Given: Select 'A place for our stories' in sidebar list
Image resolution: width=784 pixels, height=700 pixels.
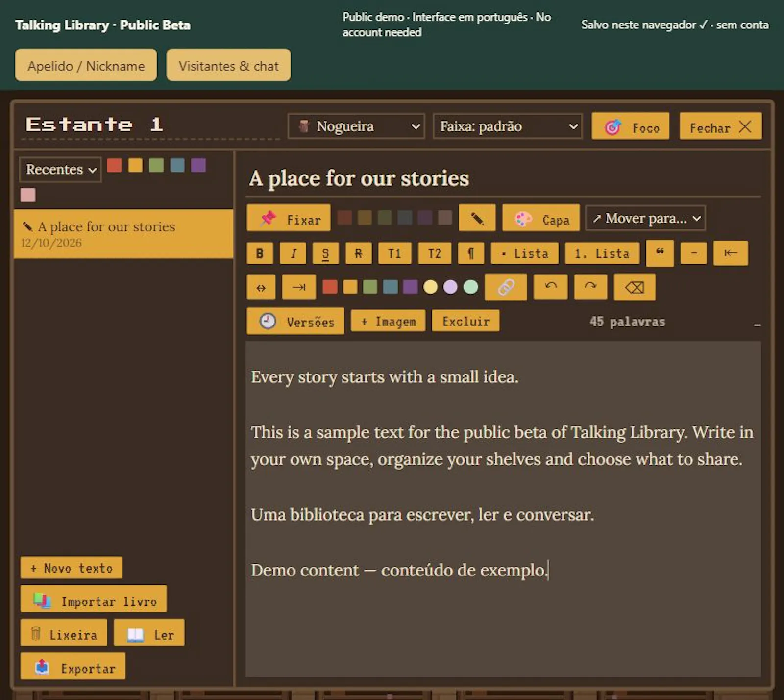Looking at the screenshot, I should (123, 234).
